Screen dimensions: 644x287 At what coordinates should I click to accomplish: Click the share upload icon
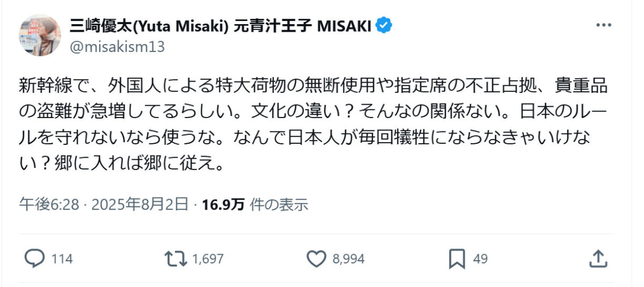(597, 259)
